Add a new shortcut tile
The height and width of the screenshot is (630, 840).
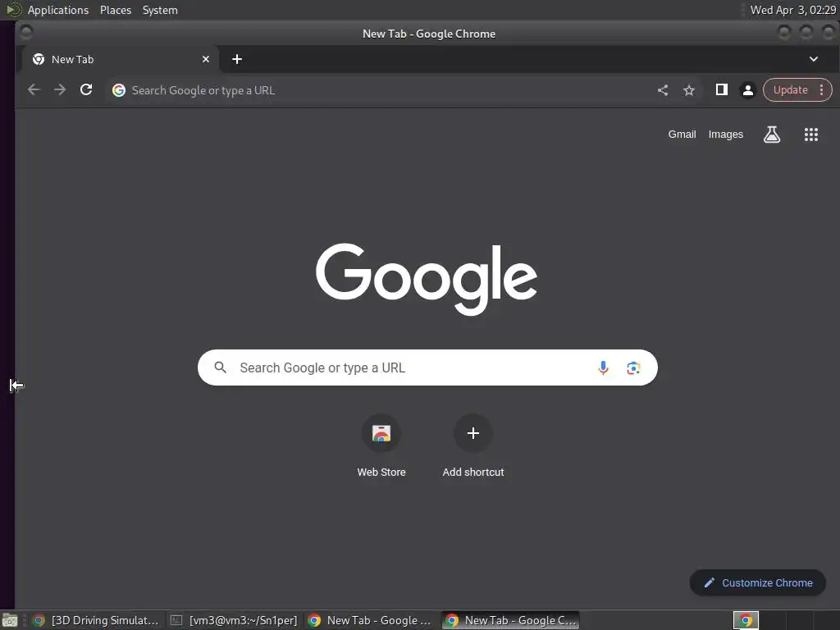coord(473,445)
